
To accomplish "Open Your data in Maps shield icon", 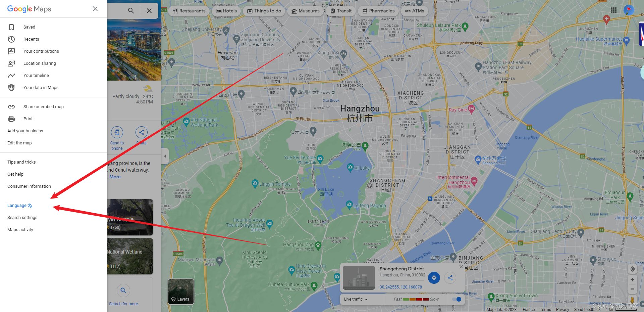I will (11, 88).
